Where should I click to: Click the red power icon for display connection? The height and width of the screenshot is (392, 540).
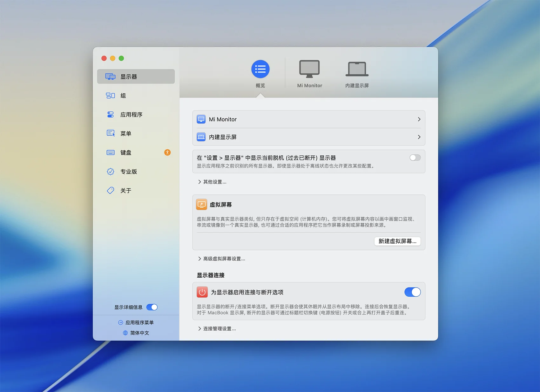point(202,292)
